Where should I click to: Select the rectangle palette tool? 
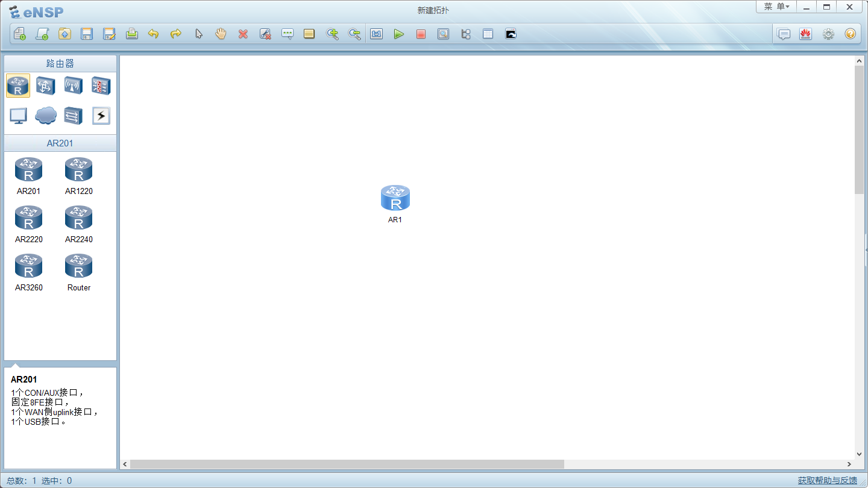pyautogui.click(x=309, y=34)
